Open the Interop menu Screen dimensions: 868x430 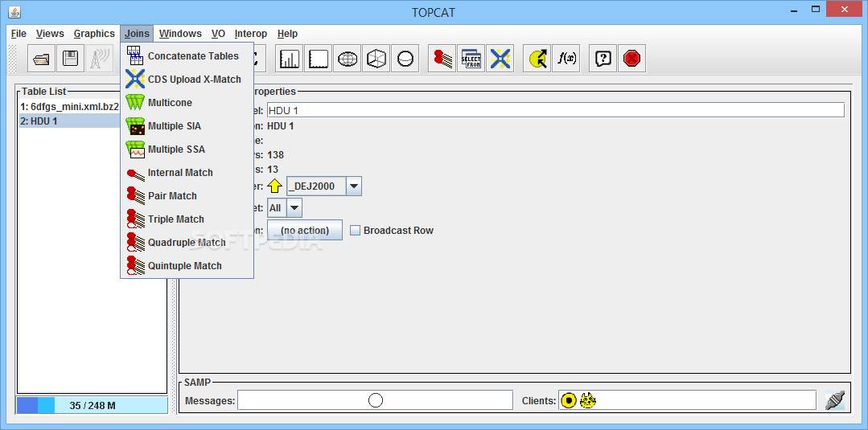[251, 34]
